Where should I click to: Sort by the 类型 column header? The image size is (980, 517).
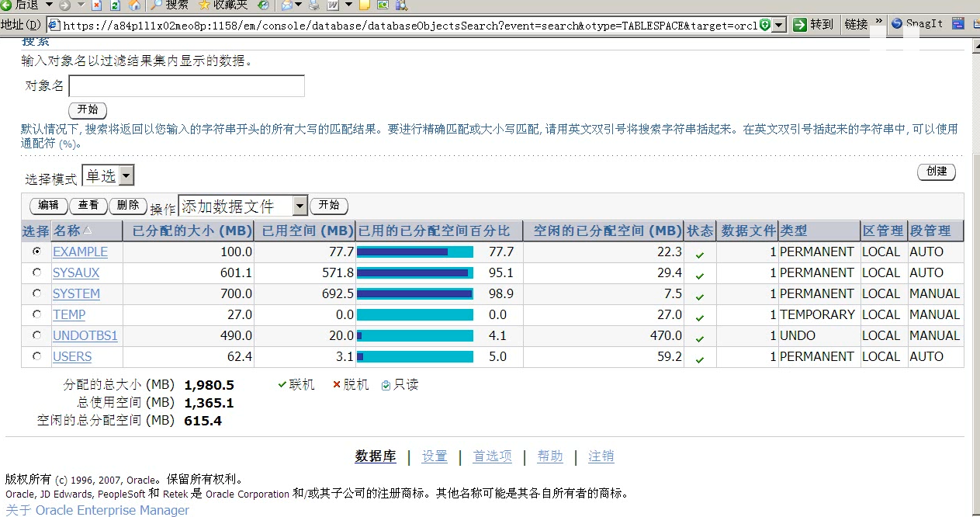tap(794, 231)
